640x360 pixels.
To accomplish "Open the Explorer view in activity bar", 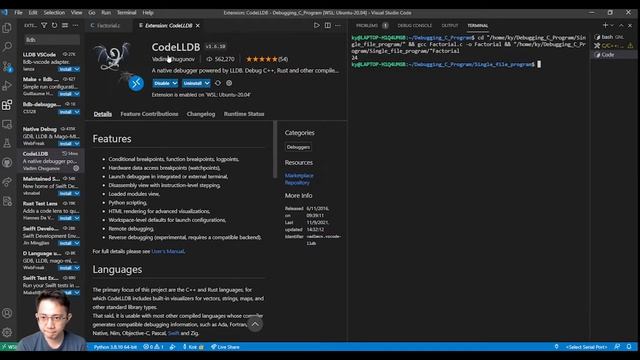I will click(x=7, y=28).
